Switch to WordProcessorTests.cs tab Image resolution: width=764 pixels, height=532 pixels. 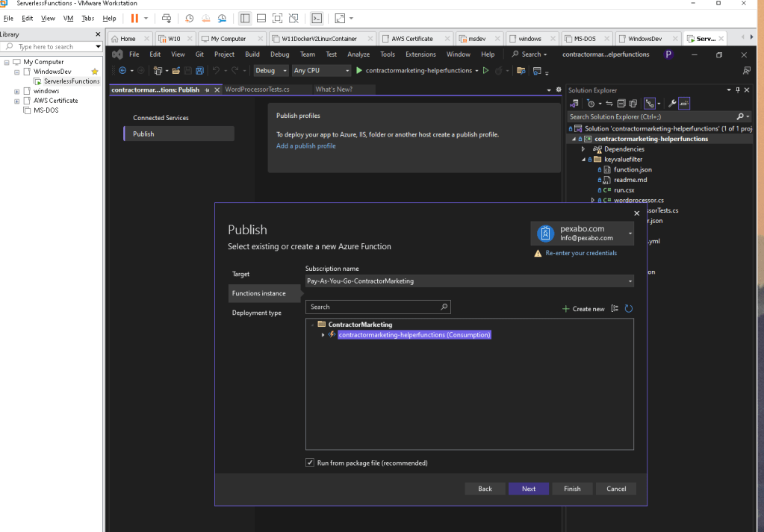(257, 90)
